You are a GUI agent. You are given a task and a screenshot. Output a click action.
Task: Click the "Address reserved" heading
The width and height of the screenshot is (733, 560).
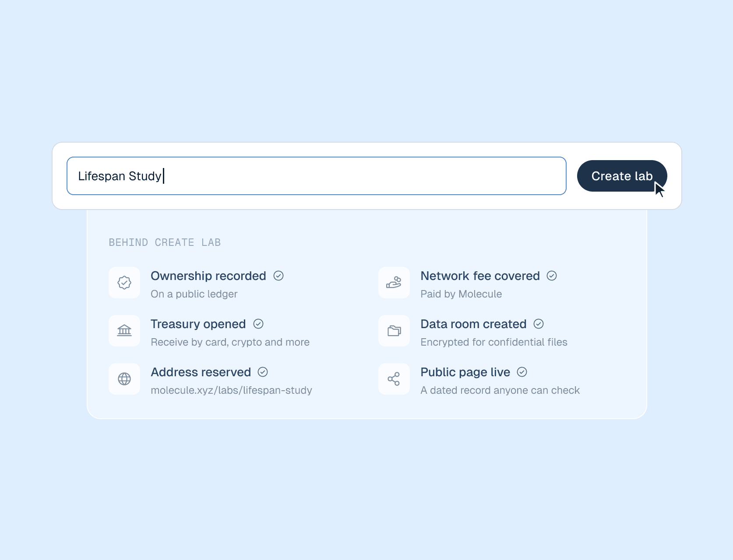click(201, 372)
